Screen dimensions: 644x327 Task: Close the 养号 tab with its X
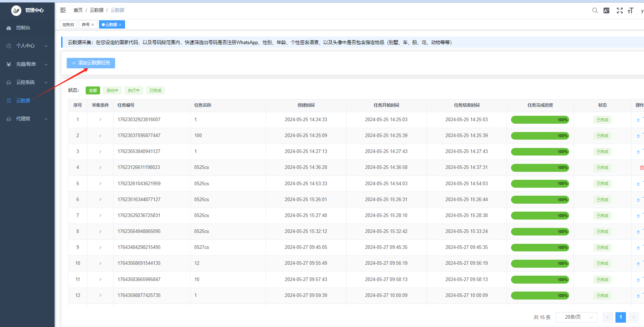(x=93, y=25)
